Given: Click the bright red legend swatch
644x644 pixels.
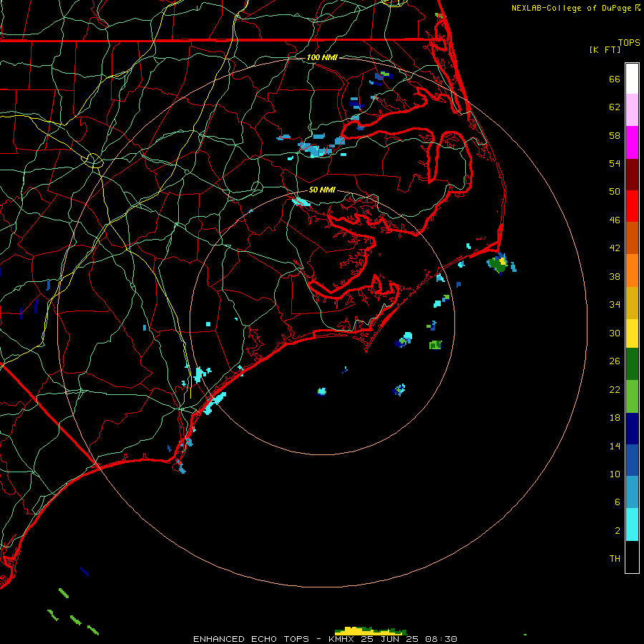Looking at the screenshot, I should tap(632, 206).
